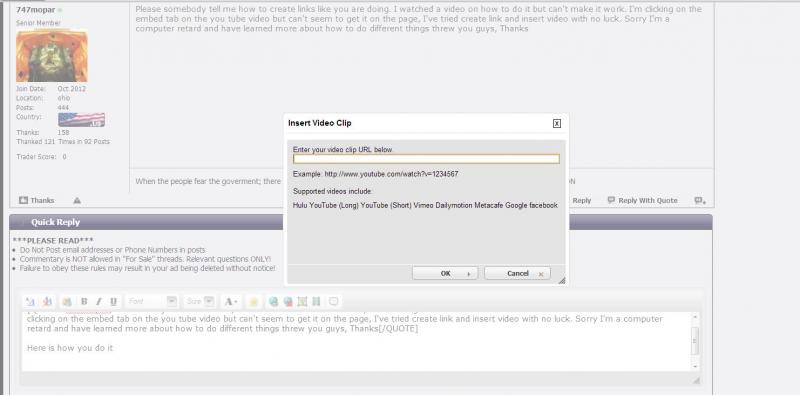Click 'Here is how you do it' text
The height and width of the screenshot is (395, 800).
[70, 348]
